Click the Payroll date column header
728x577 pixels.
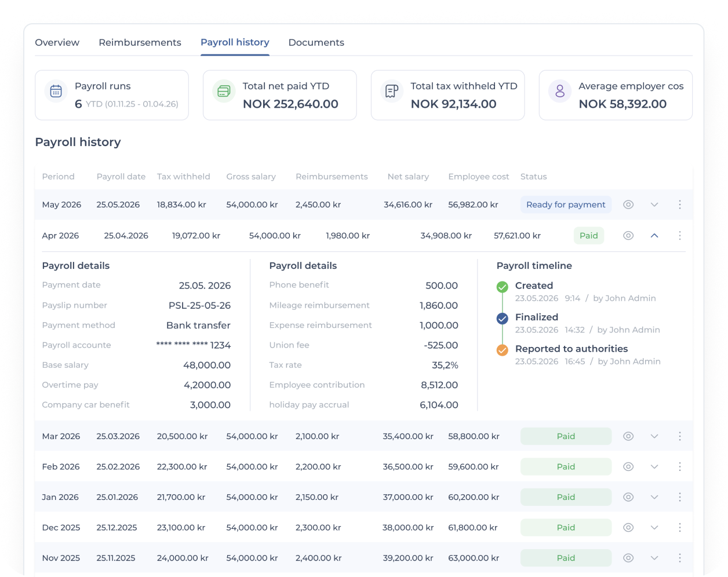click(121, 177)
